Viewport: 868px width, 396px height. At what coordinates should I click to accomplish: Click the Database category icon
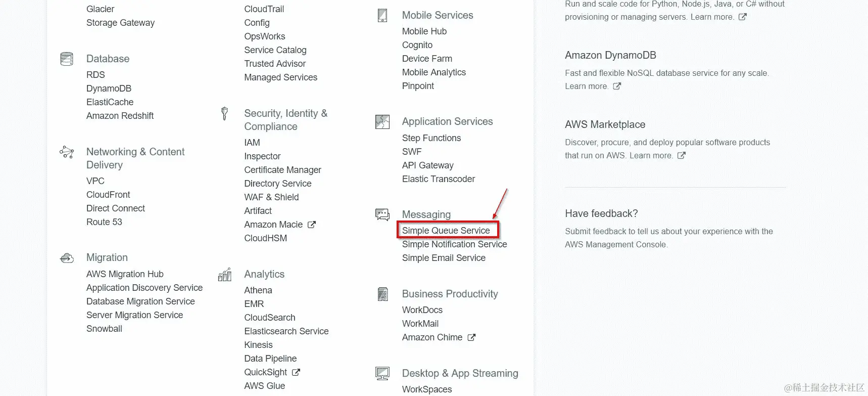click(x=67, y=59)
